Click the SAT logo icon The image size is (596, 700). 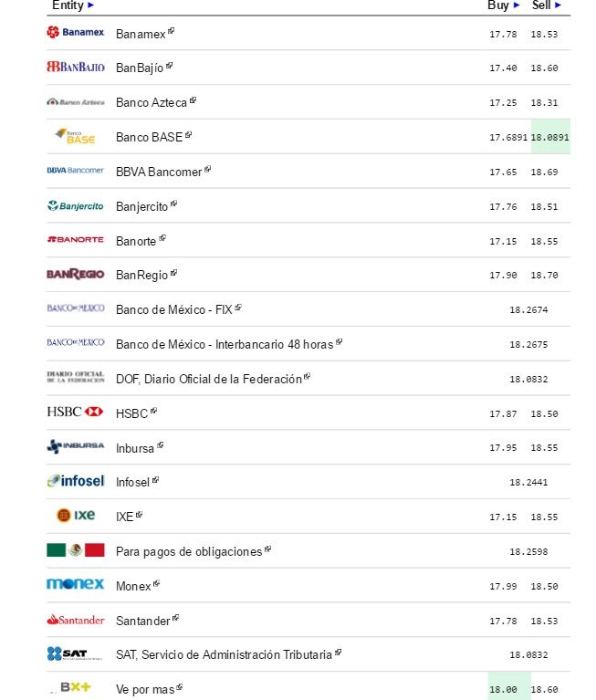coord(75,653)
